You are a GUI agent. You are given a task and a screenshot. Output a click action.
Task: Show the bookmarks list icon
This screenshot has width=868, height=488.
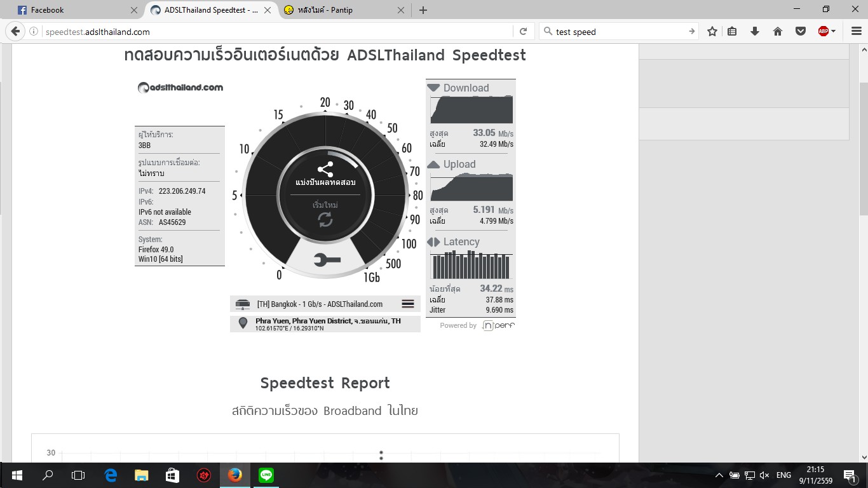732,31
